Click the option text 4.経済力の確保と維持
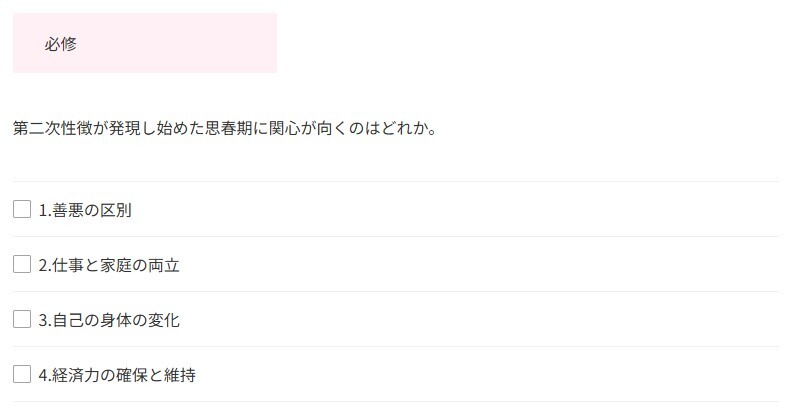 [x=117, y=375]
